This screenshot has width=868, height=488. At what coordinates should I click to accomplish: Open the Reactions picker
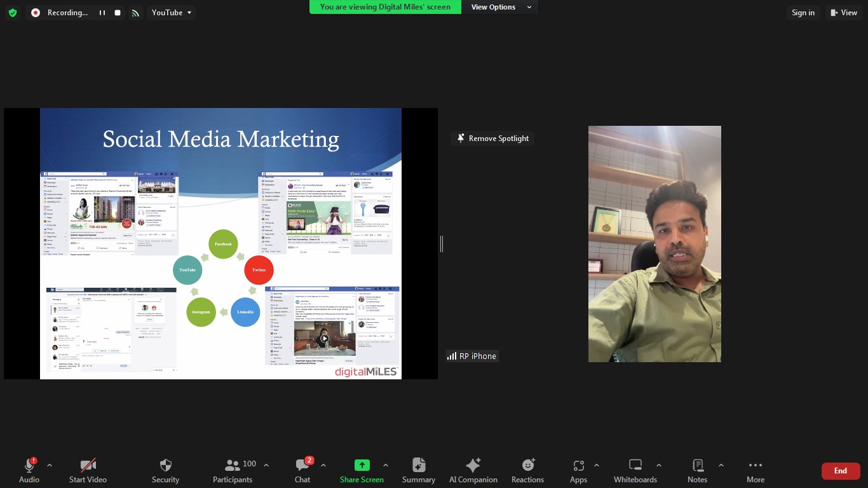pyautogui.click(x=527, y=471)
